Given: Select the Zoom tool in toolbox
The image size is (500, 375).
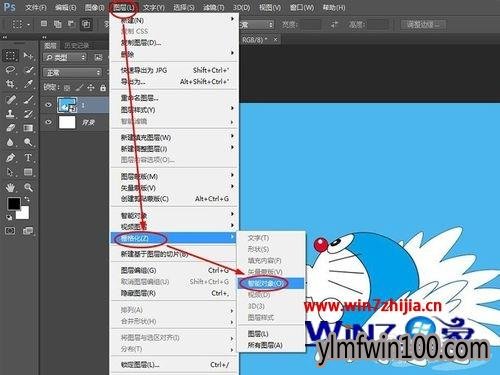Looking at the screenshot, I should click(28, 187).
